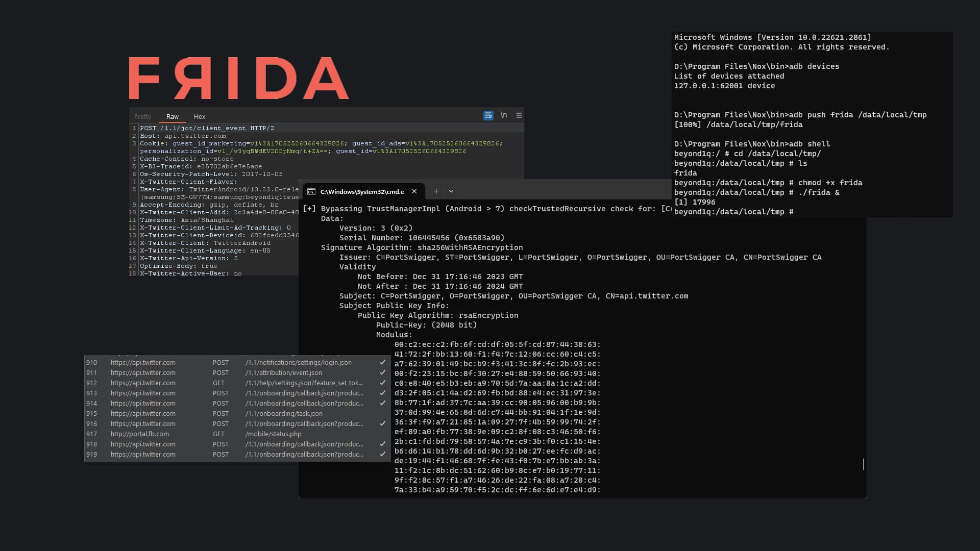Image resolution: width=980 pixels, height=551 pixels.
Task: Click the scrollbar beside the certificate output
Action: coord(863,465)
